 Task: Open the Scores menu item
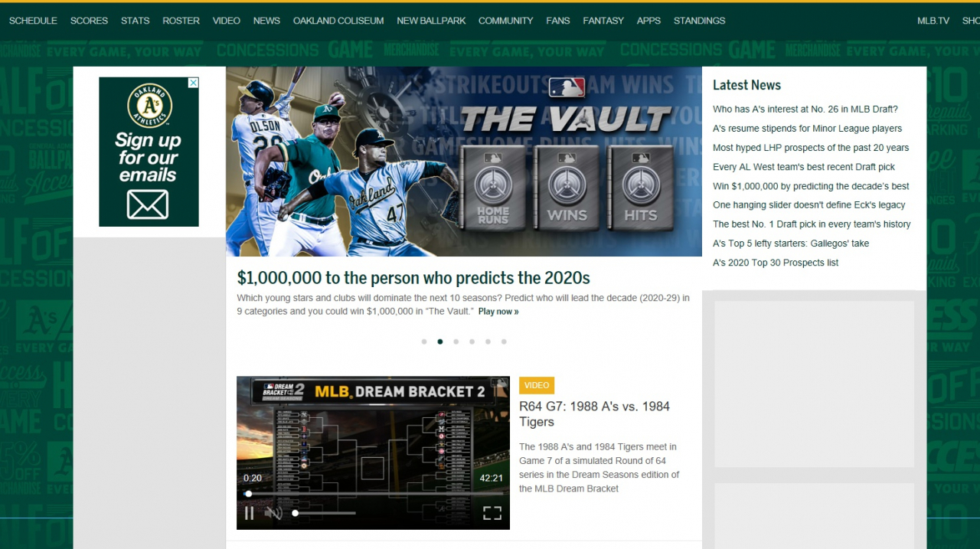point(89,21)
